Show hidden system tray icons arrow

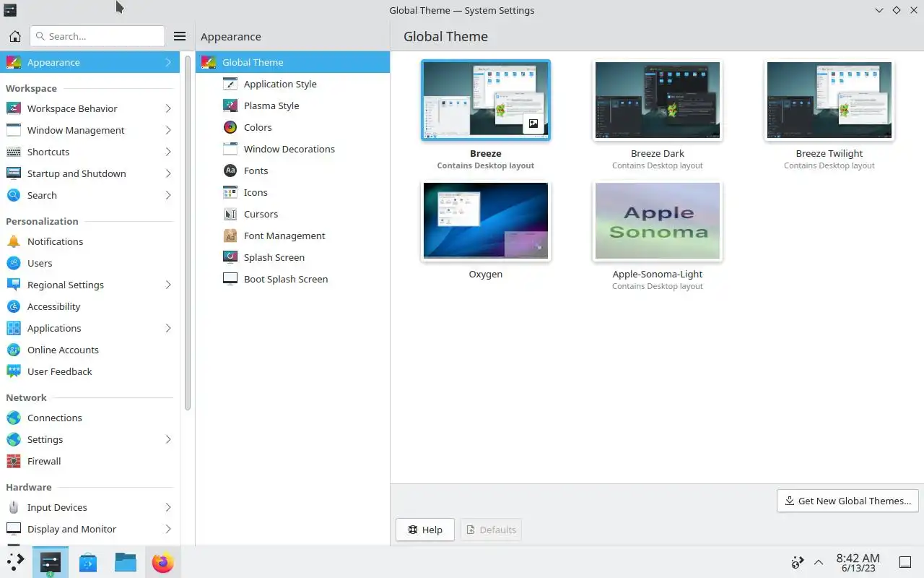point(819,562)
